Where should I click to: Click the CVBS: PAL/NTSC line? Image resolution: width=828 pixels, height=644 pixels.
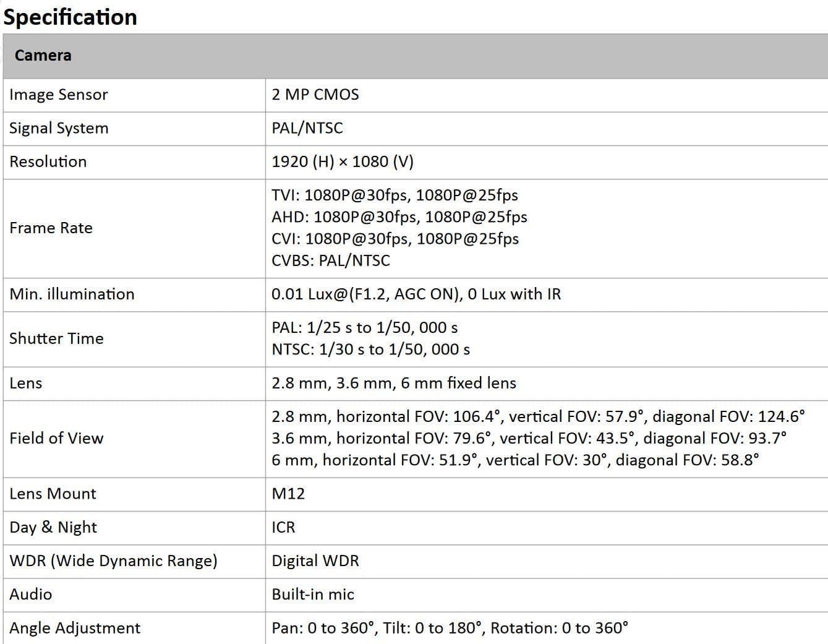tap(331, 260)
